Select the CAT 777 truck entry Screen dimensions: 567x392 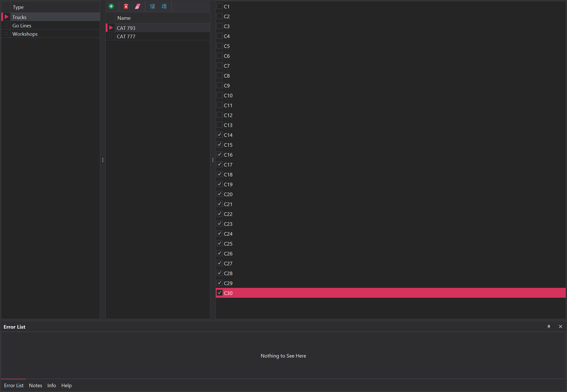126,36
